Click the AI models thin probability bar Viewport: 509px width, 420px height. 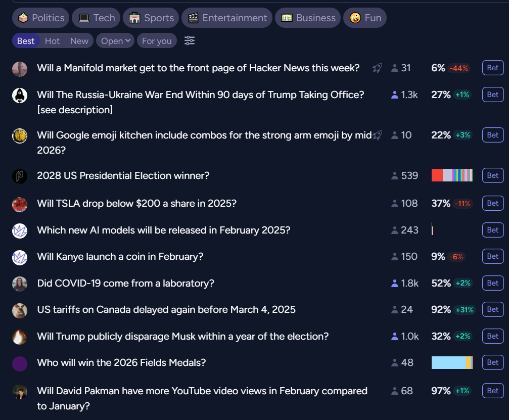click(432, 229)
